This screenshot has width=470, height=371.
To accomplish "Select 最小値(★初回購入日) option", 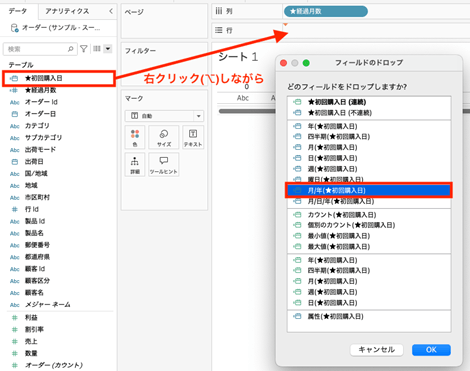I will [369, 236].
